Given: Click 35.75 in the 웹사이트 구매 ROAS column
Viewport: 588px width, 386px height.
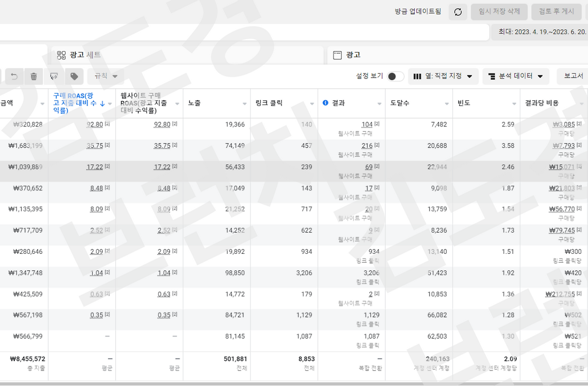Looking at the screenshot, I should coord(162,145).
